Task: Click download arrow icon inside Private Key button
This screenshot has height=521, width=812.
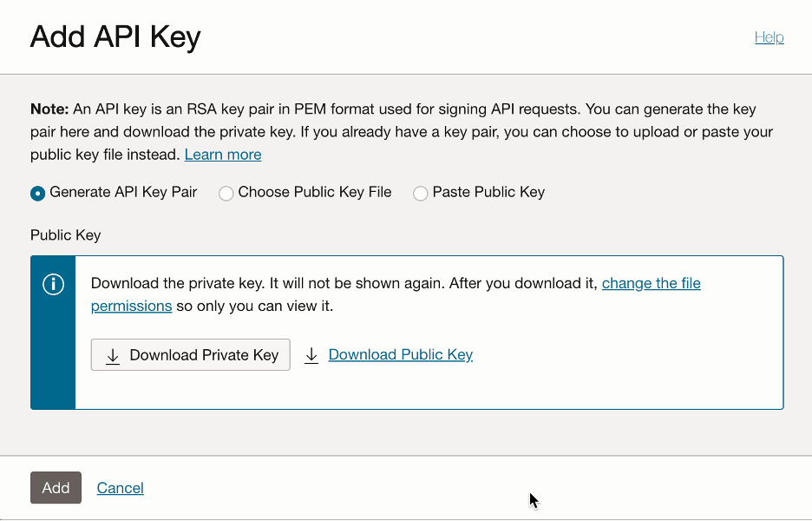Action: pos(113,356)
